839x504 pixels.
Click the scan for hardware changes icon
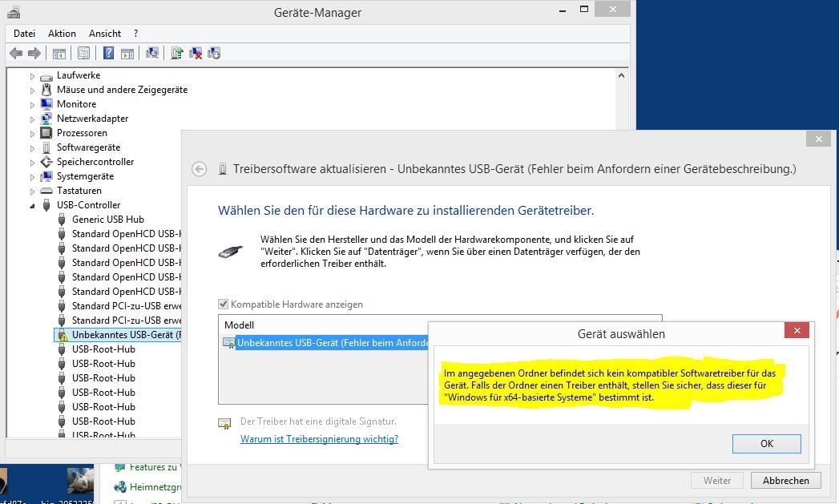152,53
